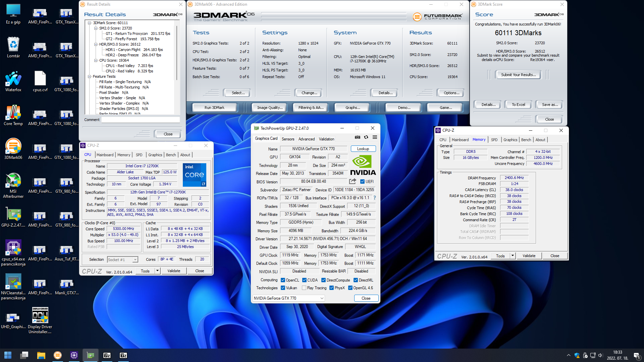Open the SPD tab in Memory CPU-Z window
The width and height of the screenshot is (644, 362).
pos(494,140)
